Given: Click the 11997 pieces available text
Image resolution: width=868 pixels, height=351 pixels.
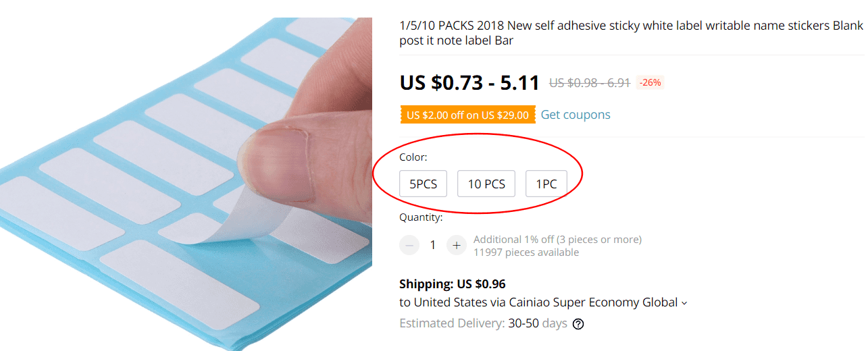Looking at the screenshot, I should 526,252.
